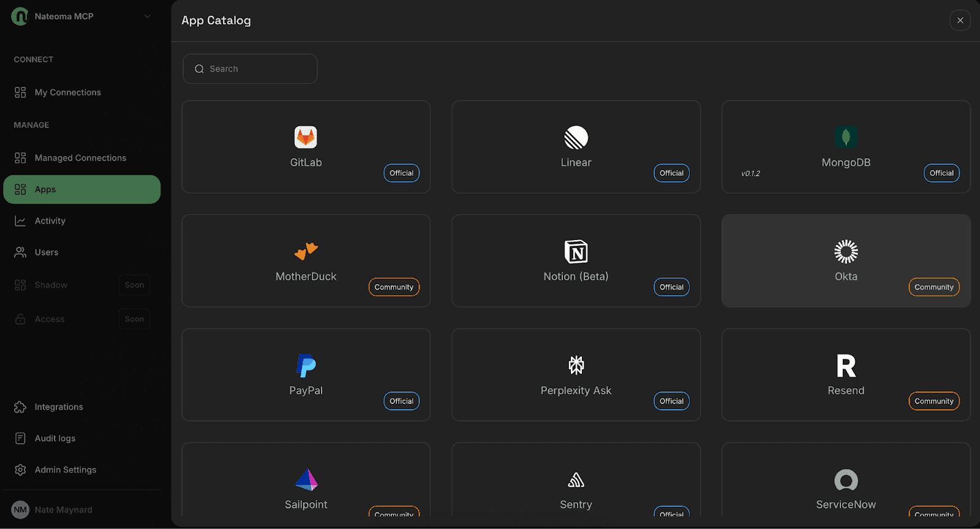The image size is (980, 529).
Task: Open Integrations from the sidebar
Action: [82, 407]
